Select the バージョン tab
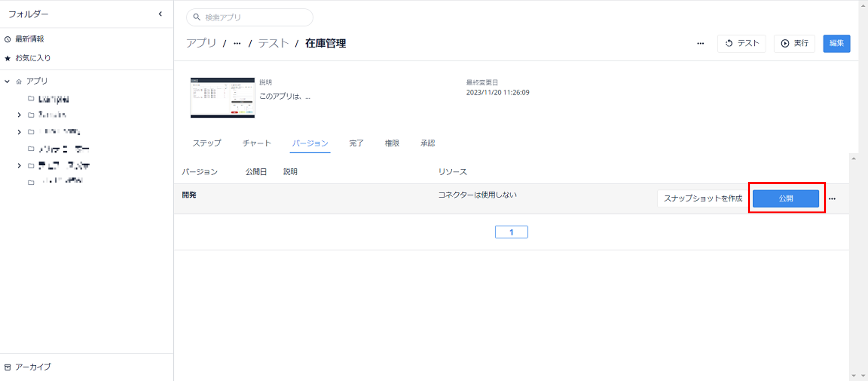 point(310,143)
